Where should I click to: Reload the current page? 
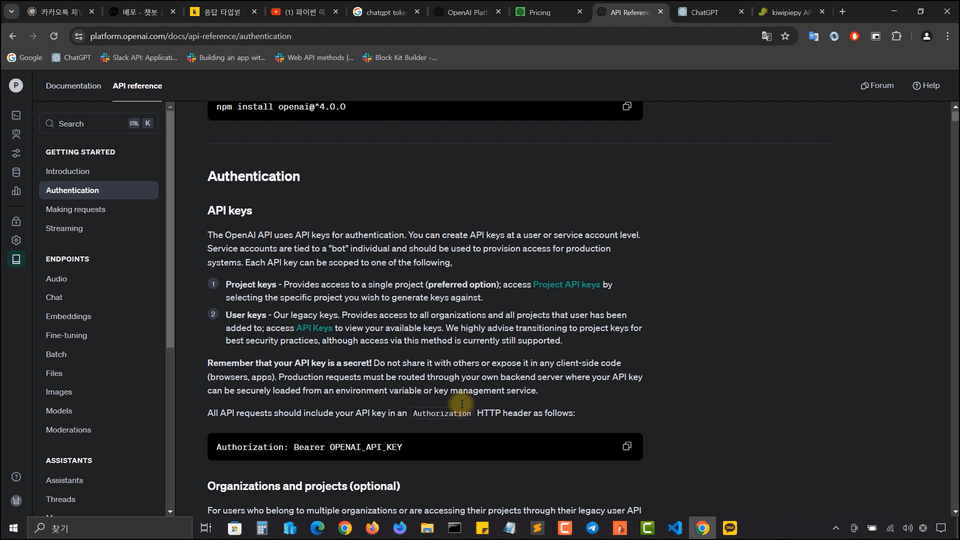point(53,36)
